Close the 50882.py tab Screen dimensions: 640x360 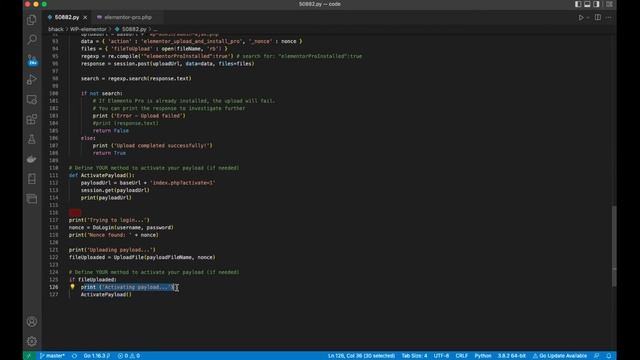[85, 18]
